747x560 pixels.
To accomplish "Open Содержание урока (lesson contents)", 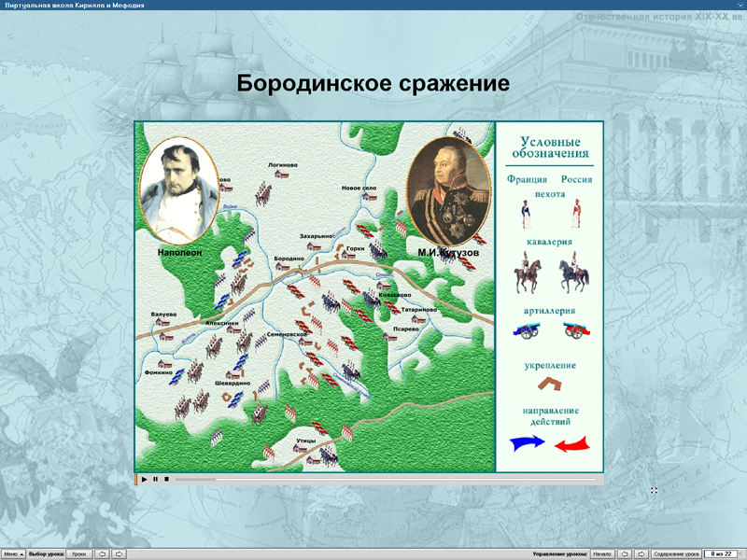I will coord(677,553).
